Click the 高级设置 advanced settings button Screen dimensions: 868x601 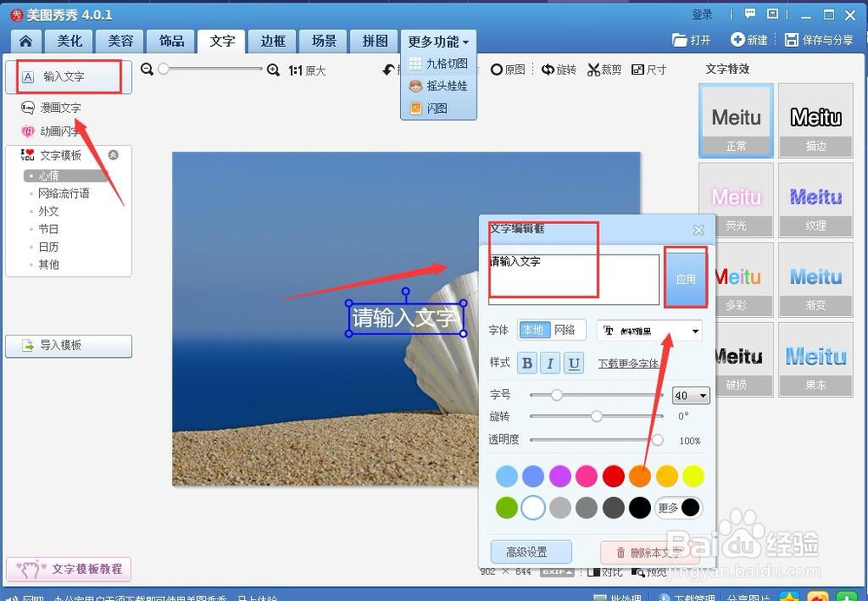531,551
